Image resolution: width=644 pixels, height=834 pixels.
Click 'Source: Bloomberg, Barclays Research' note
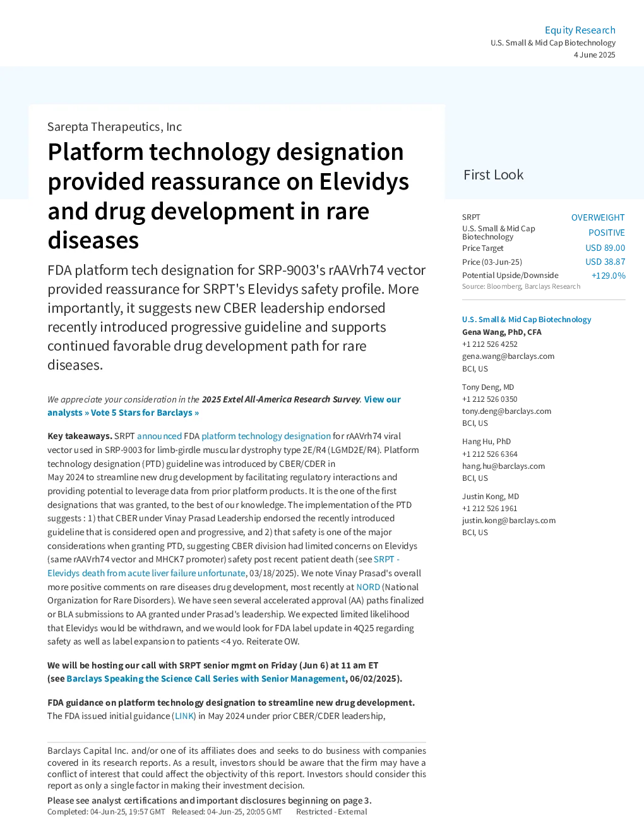point(521,287)
